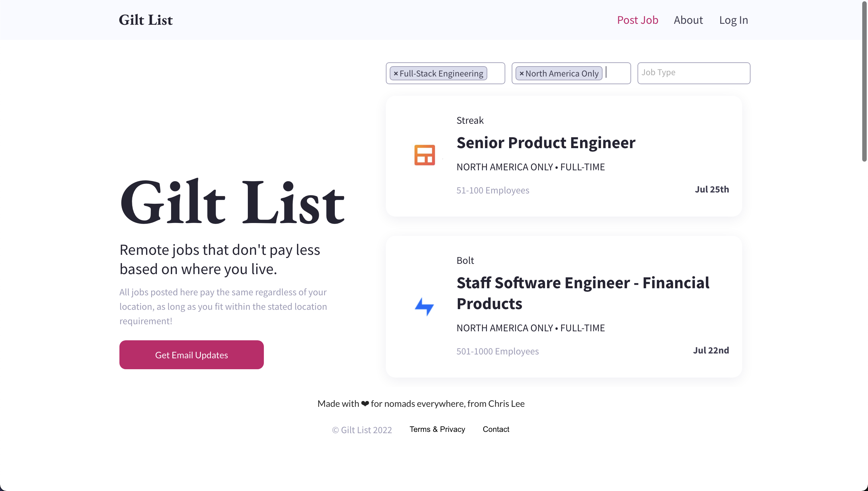Open the Post Job page
The width and height of the screenshot is (868, 491).
tap(638, 20)
